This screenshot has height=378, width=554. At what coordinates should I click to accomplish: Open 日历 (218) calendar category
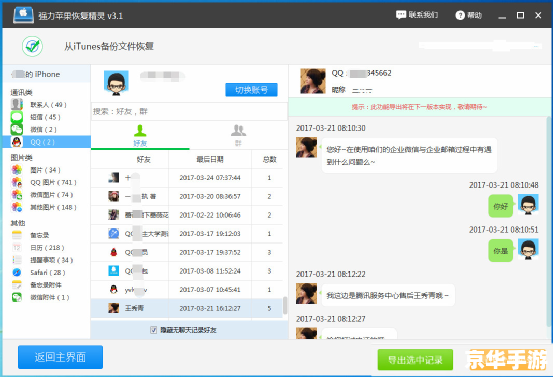[x=47, y=248]
